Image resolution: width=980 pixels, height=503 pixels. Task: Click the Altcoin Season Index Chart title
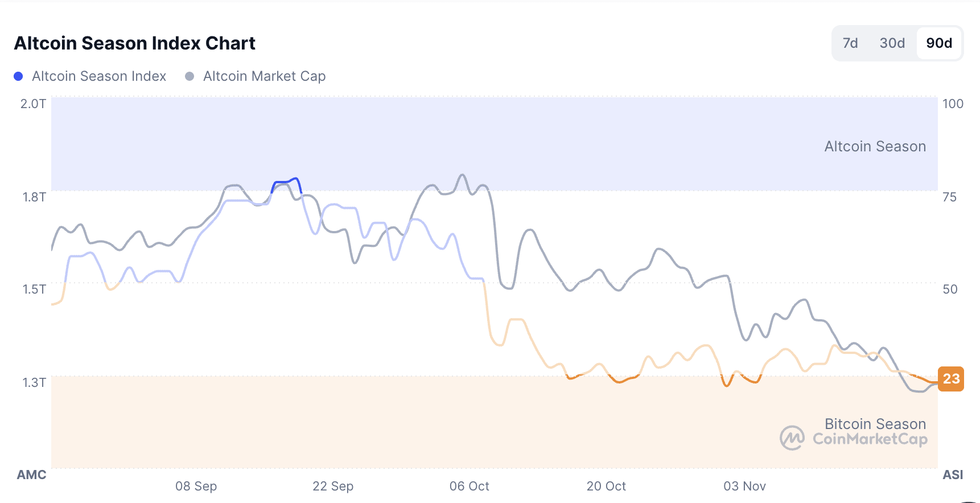[x=135, y=43]
